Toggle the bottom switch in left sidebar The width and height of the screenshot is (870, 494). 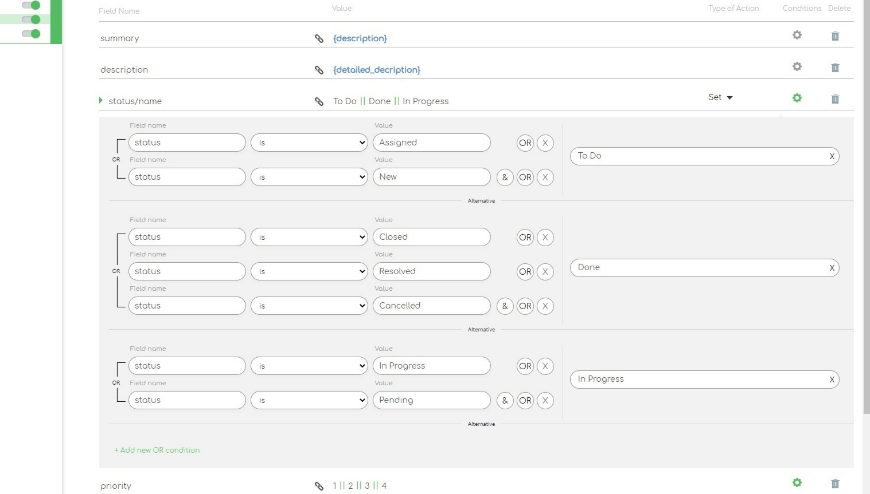[x=31, y=34]
